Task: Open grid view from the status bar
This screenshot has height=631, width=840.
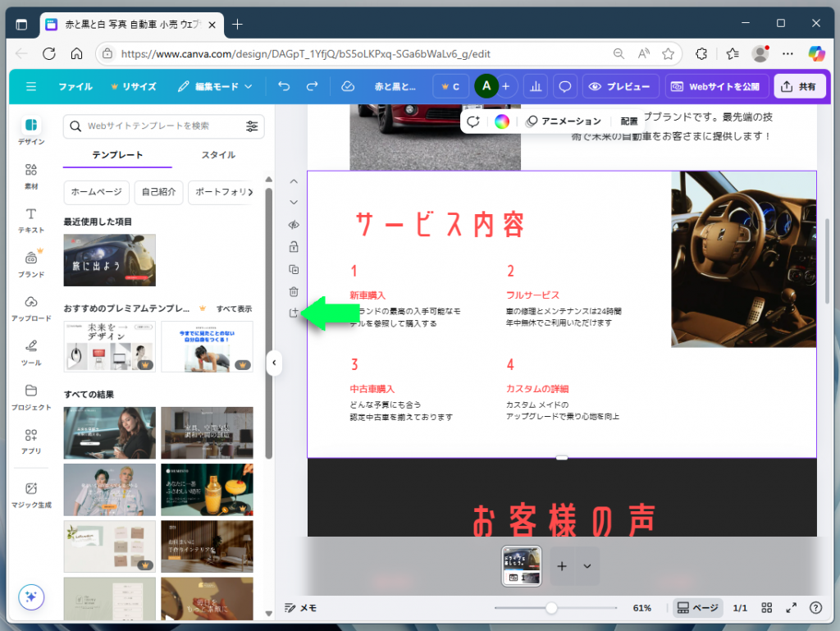Action: click(x=766, y=607)
